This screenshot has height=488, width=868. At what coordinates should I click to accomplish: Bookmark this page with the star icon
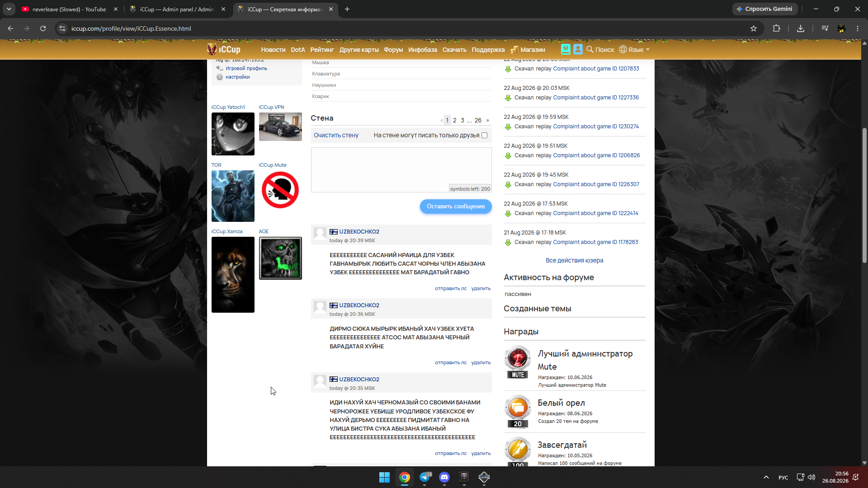754,28
